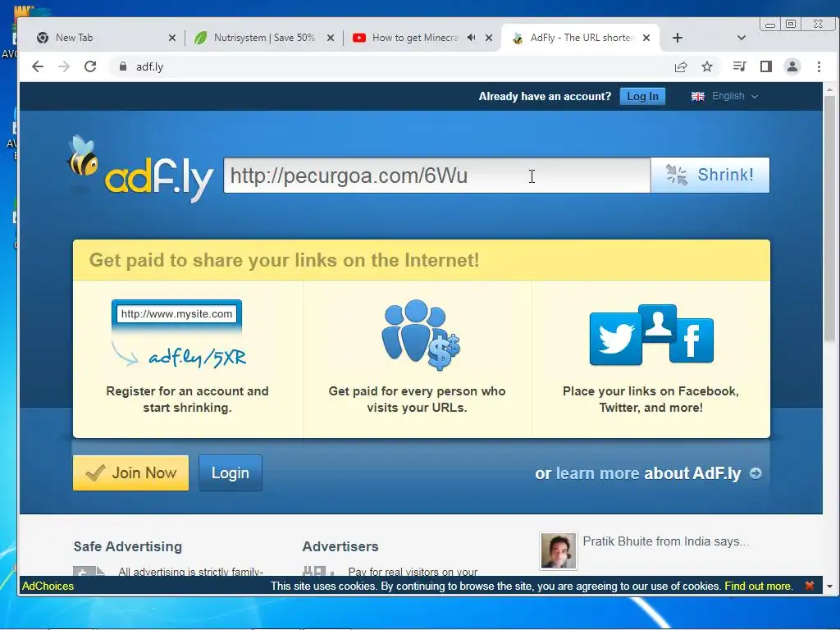The image size is (840, 630).
Task: Reload the adf.ly page
Action: pos(90,66)
